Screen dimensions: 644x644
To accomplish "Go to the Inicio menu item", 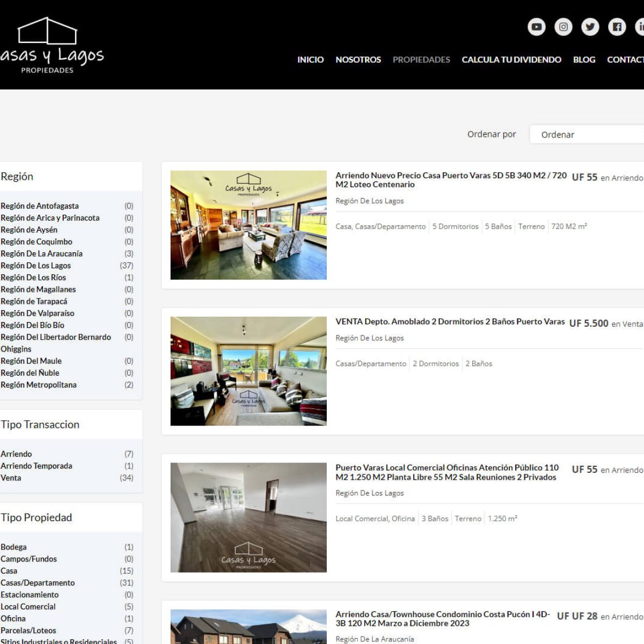I will tap(310, 60).
